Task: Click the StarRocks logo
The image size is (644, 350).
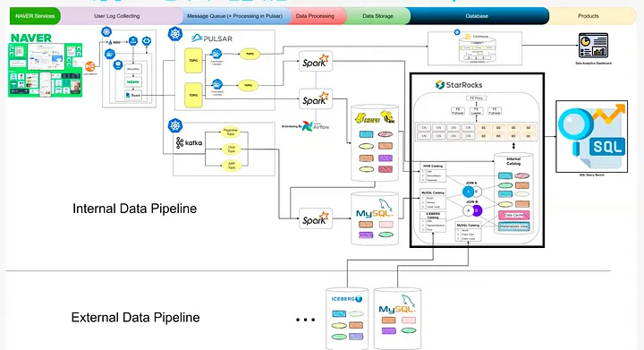Action: click(x=459, y=85)
